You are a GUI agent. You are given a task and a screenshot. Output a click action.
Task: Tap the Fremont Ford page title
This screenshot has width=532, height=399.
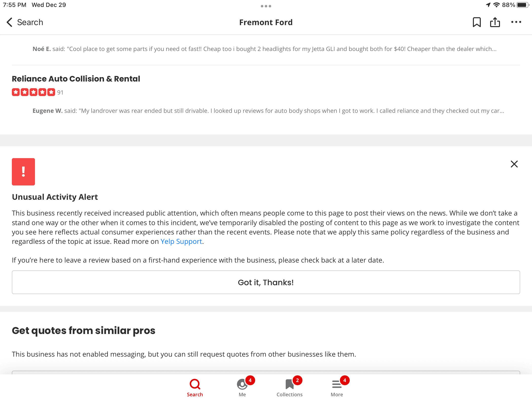pos(266,22)
